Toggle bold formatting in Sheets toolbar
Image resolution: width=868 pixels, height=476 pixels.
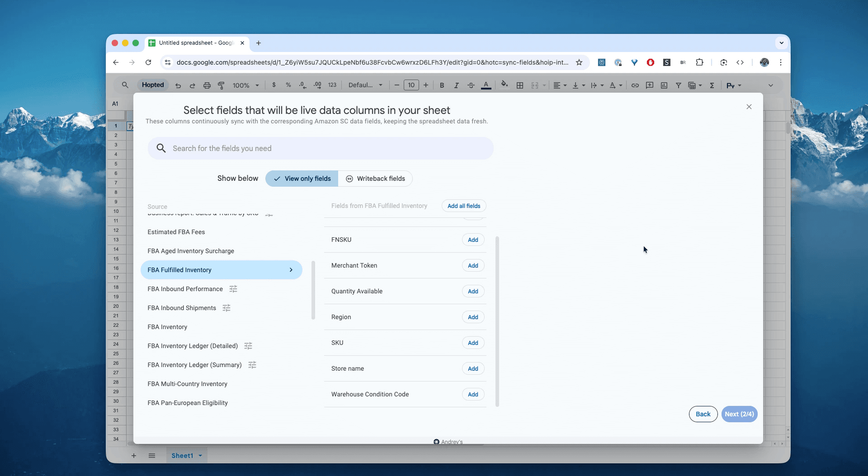(x=442, y=85)
